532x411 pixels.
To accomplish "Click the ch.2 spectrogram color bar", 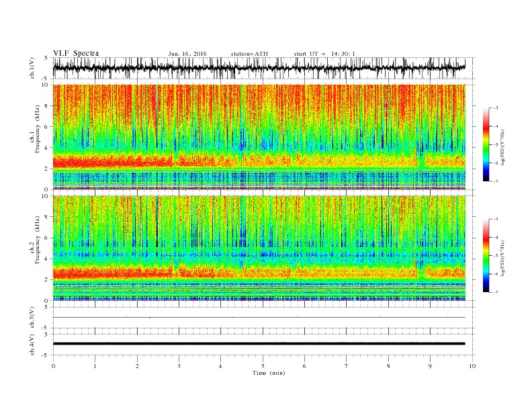I will (486, 256).
